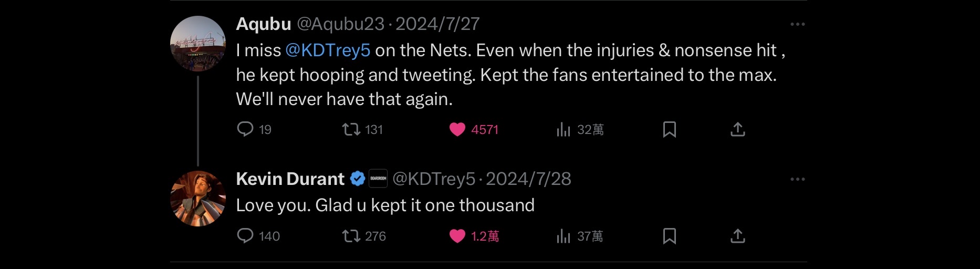
Task: Open the @KDTrey5 mention link
Action: click(x=328, y=50)
